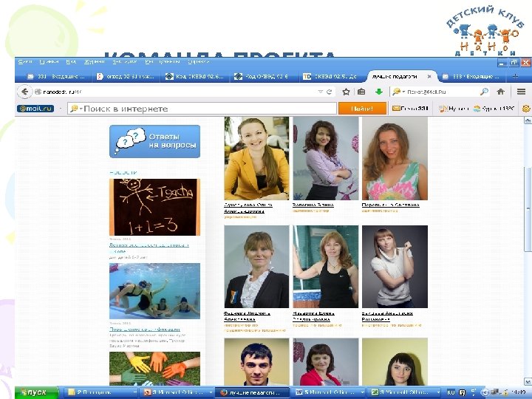Close the active "лучшие педагоги" tab
The image size is (532, 399).
coord(429,77)
